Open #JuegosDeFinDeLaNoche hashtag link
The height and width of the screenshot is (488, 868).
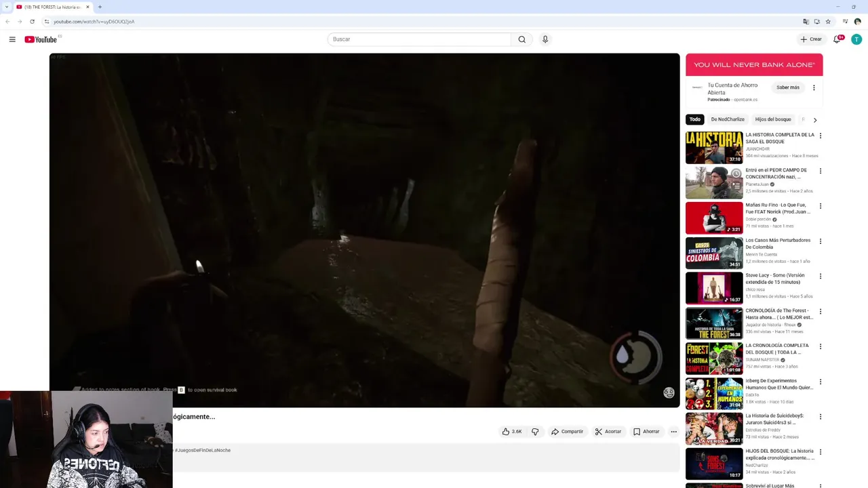(x=203, y=450)
